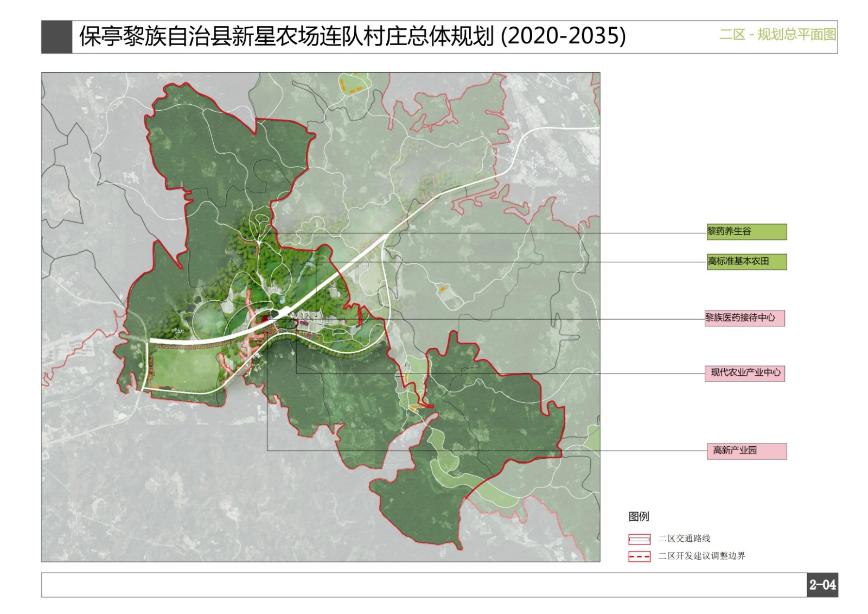Click the 二区 - 规划总平面图 subtitle
Image resolution: width=868 pixels, height=614 pixels.
coord(777,35)
